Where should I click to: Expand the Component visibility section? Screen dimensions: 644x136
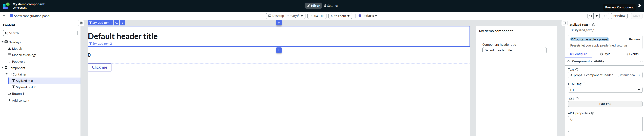click(x=641, y=61)
